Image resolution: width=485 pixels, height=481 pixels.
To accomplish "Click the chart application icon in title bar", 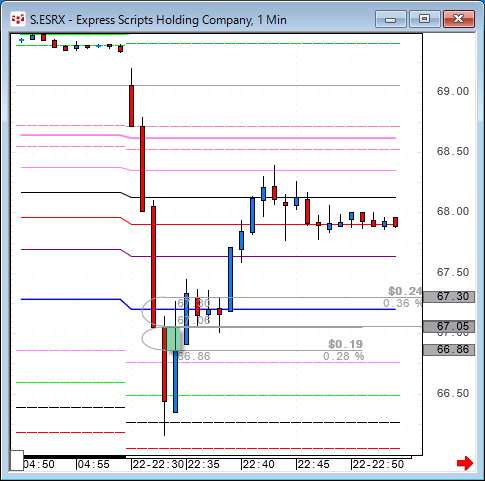I will point(18,19).
